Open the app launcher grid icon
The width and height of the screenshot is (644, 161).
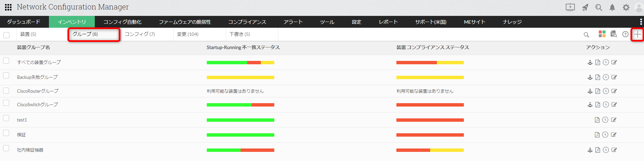click(8, 7)
